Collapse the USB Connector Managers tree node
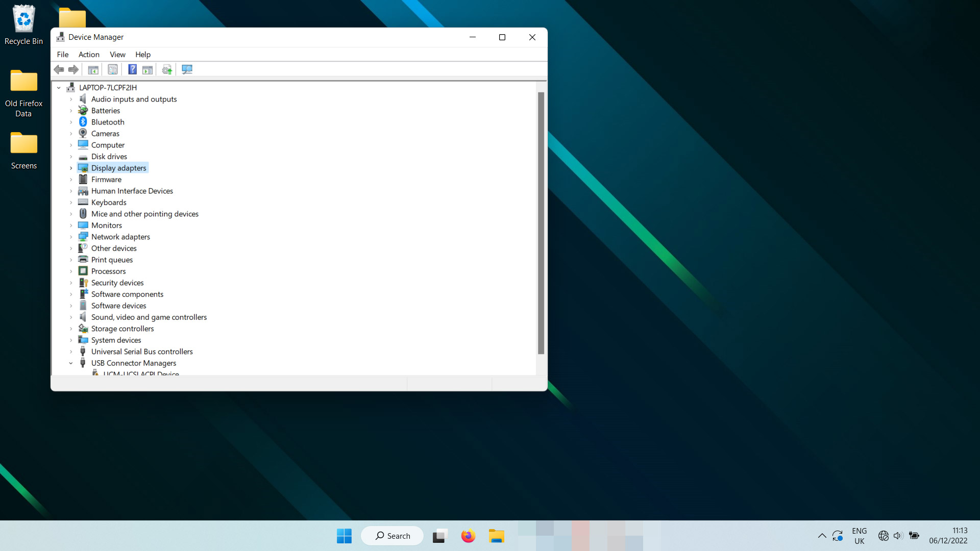The height and width of the screenshot is (551, 980). click(70, 363)
